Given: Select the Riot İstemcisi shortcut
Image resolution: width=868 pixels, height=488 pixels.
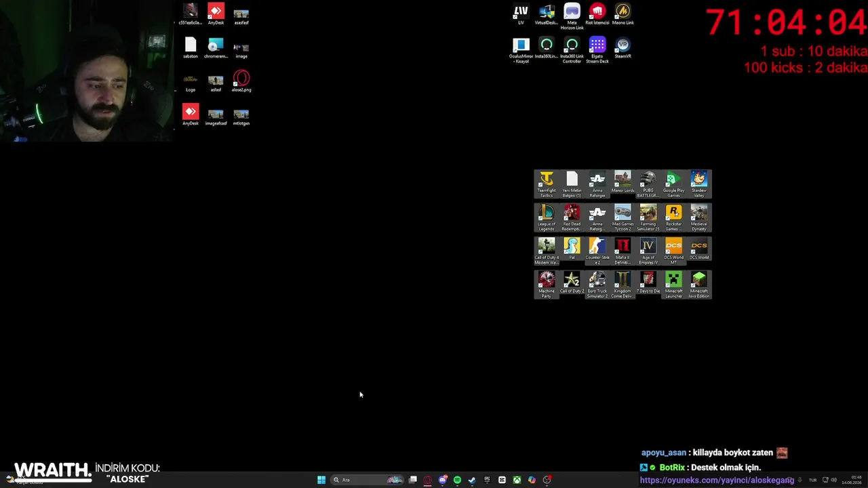Looking at the screenshot, I should coord(597,14).
